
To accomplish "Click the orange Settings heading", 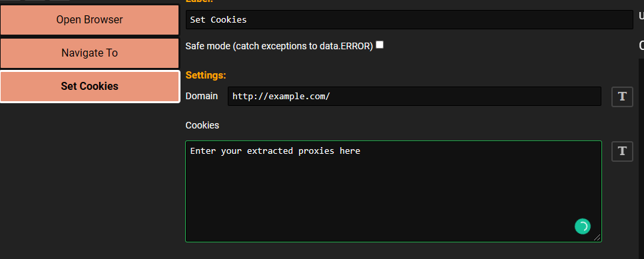I will [206, 75].
